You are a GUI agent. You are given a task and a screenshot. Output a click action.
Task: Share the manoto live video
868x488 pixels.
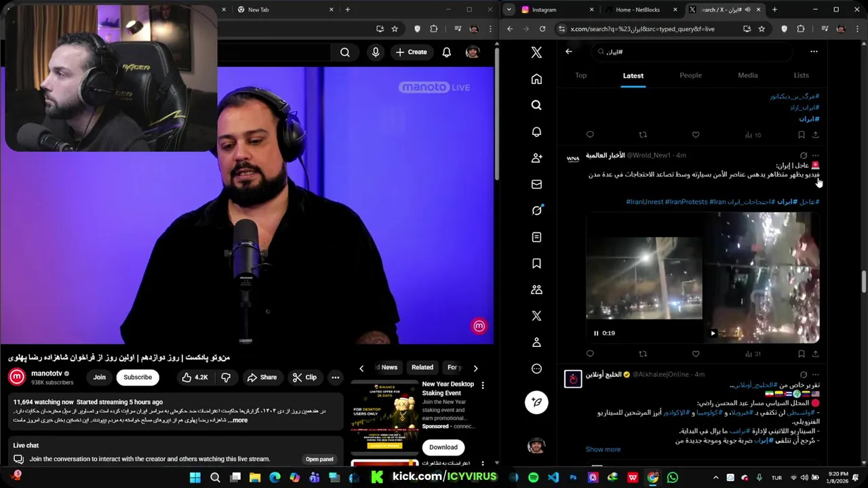(262, 378)
